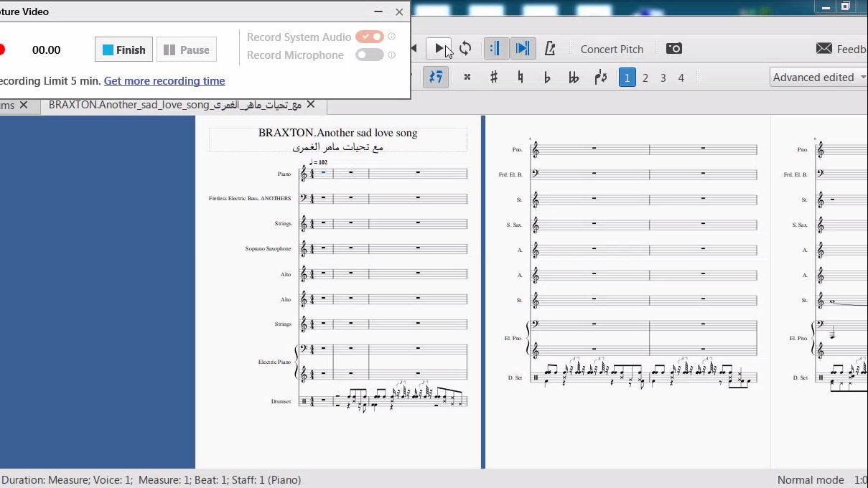The width and height of the screenshot is (868, 488).
Task: Toggle Concert Pitch display
Action: tap(612, 49)
